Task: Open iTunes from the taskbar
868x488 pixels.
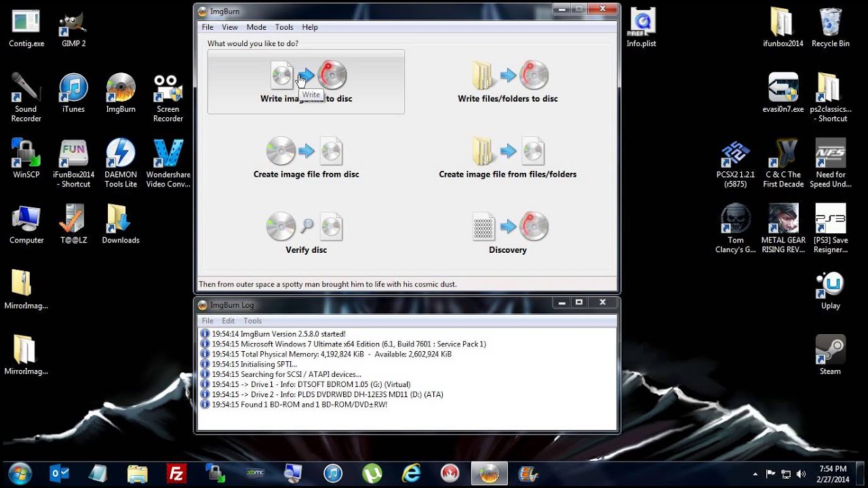Action: 333,473
